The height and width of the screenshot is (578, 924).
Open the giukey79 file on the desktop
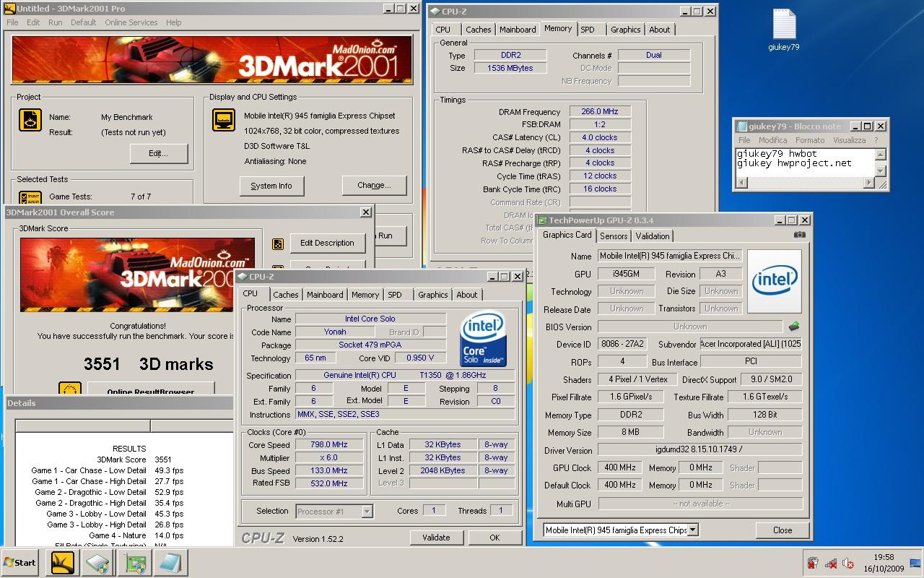click(784, 30)
